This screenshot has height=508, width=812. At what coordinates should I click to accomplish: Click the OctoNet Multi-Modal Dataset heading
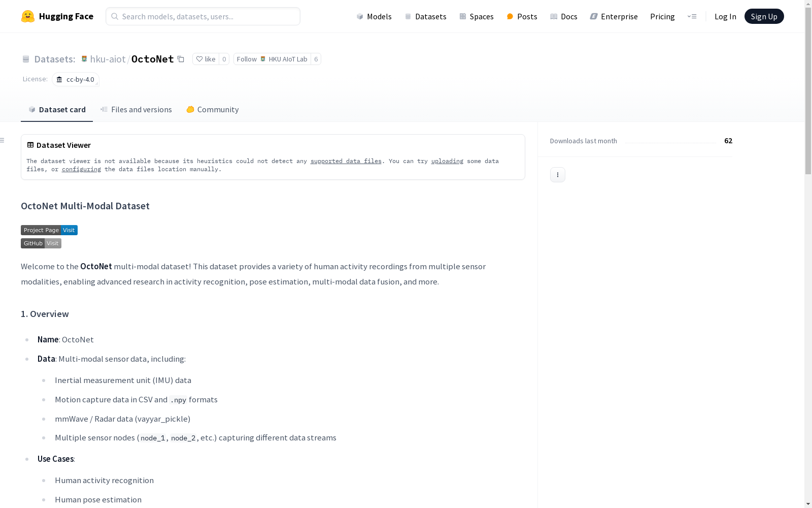85,206
